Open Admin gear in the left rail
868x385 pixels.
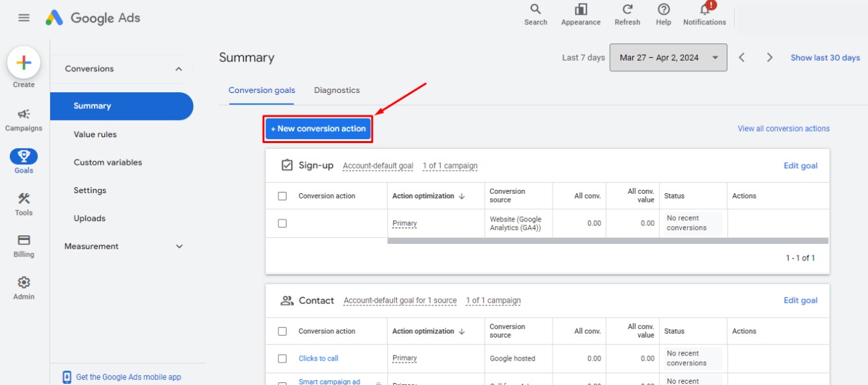[24, 287]
